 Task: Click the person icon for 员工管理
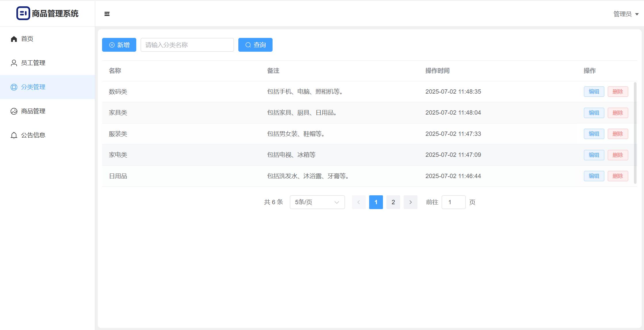pos(14,63)
